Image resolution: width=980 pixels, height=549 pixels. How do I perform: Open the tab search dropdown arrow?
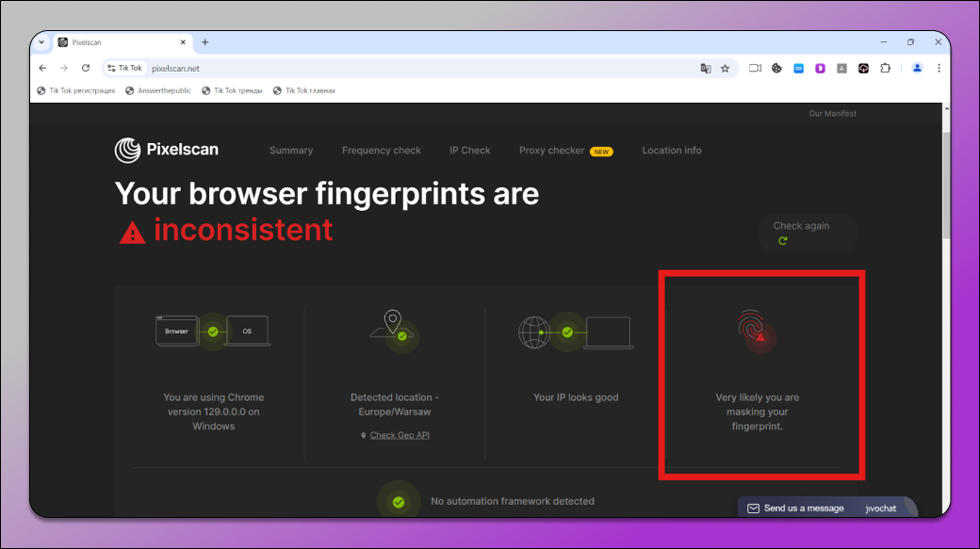[41, 42]
